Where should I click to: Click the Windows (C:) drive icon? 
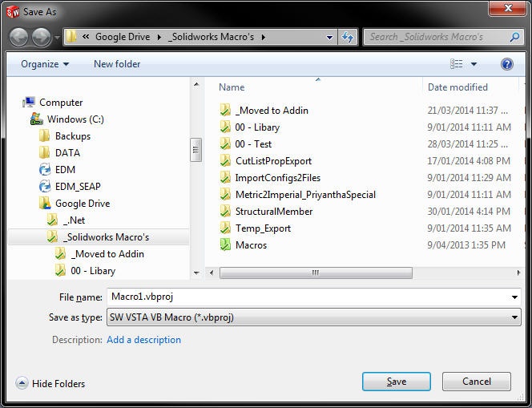[x=37, y=119]
